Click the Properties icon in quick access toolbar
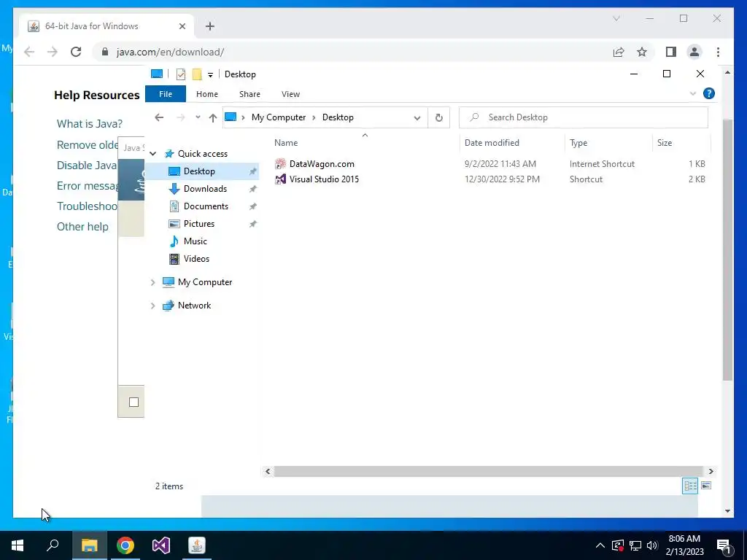747x560 pixels. 181,74
